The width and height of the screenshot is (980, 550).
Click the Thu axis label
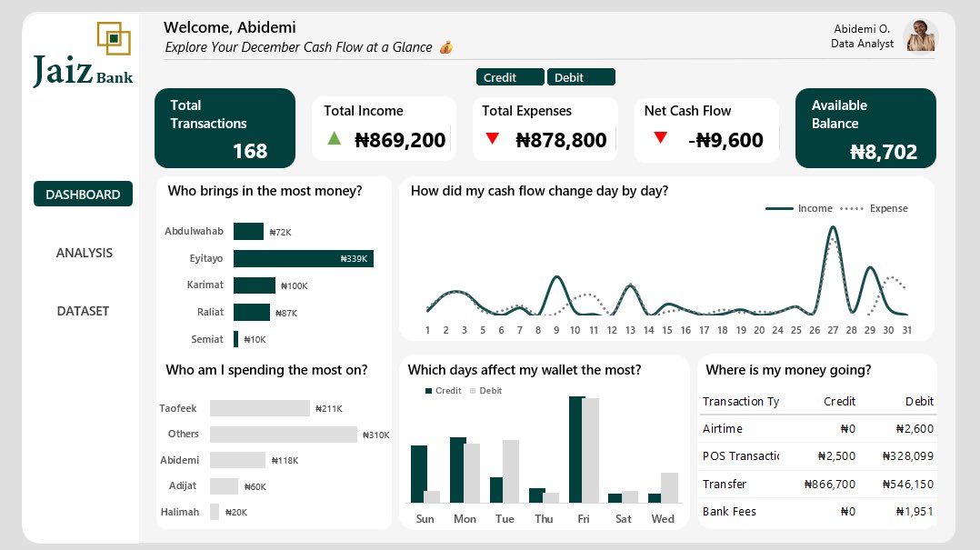pos(544,519)
